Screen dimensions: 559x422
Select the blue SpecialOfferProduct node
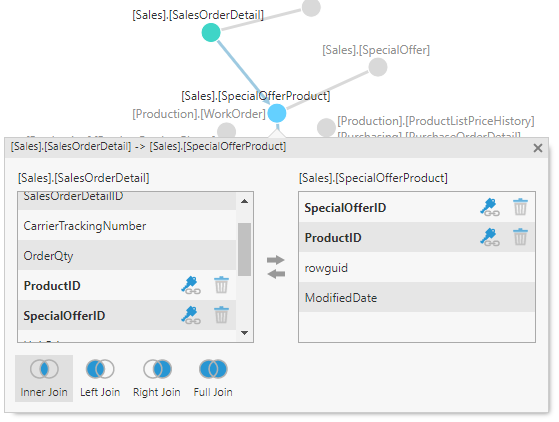coord(277,113)
